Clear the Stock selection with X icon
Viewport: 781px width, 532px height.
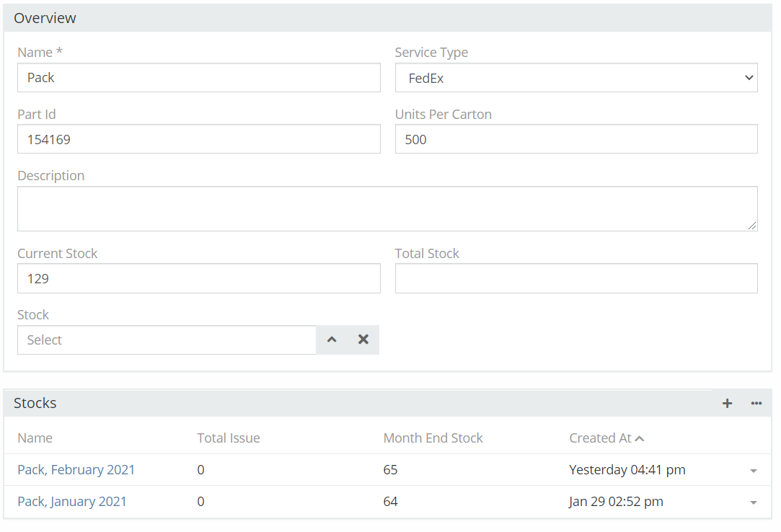click(363, 340)
